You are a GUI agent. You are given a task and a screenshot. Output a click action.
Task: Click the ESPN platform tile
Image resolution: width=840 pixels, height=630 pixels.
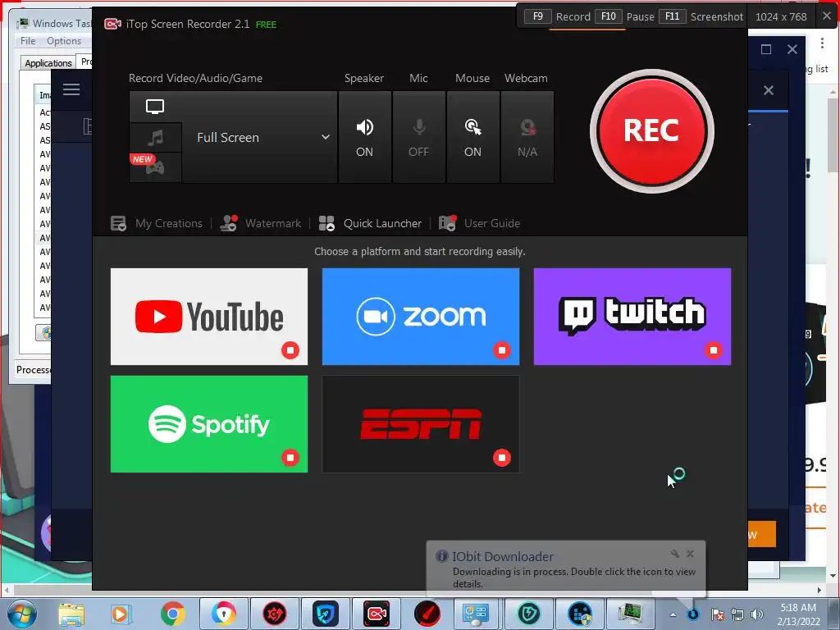point(421,424)
